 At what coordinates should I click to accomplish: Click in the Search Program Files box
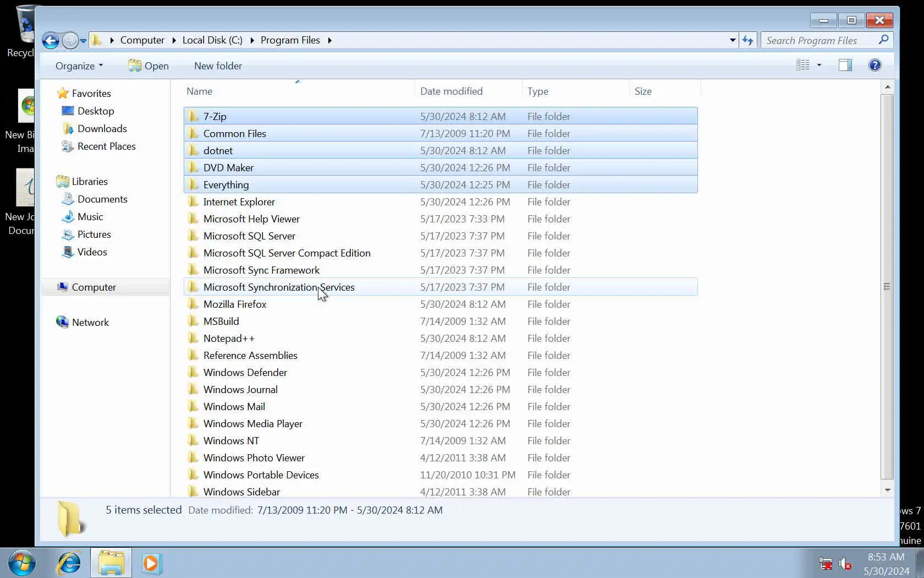tap(820, 40)
